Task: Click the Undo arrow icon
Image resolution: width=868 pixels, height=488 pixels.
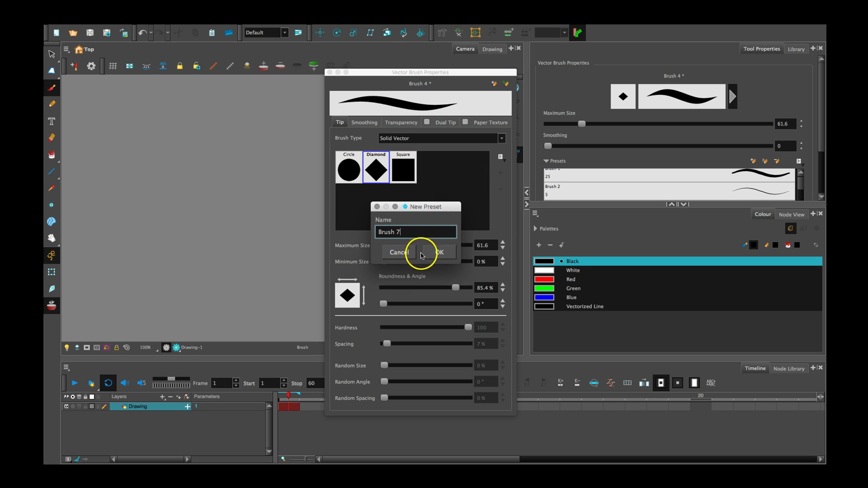Action: click(x=142, y=33)
